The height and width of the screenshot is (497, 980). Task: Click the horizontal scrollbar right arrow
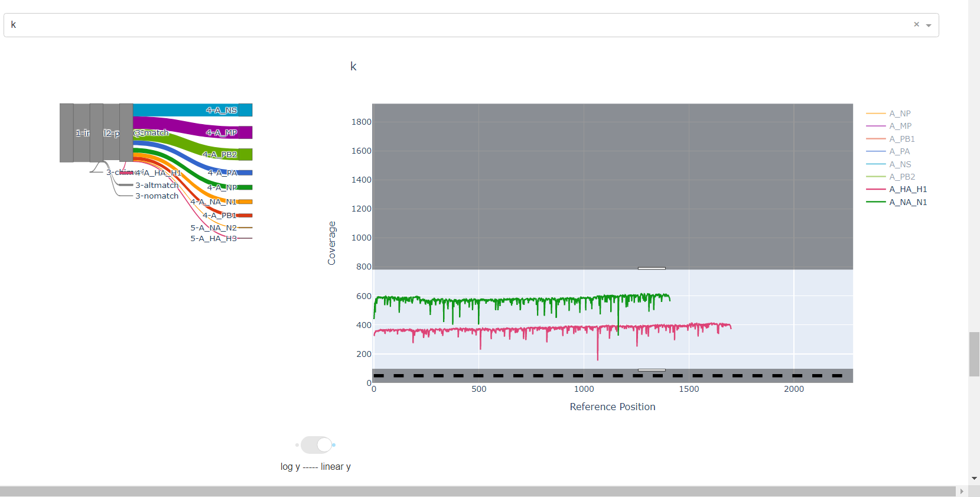click(x=962, y=491)
